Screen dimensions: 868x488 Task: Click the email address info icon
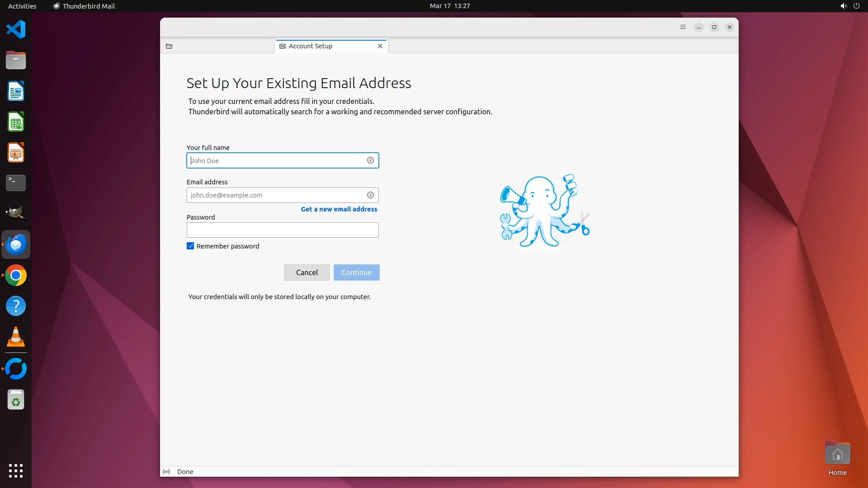[x=370, y=195]
